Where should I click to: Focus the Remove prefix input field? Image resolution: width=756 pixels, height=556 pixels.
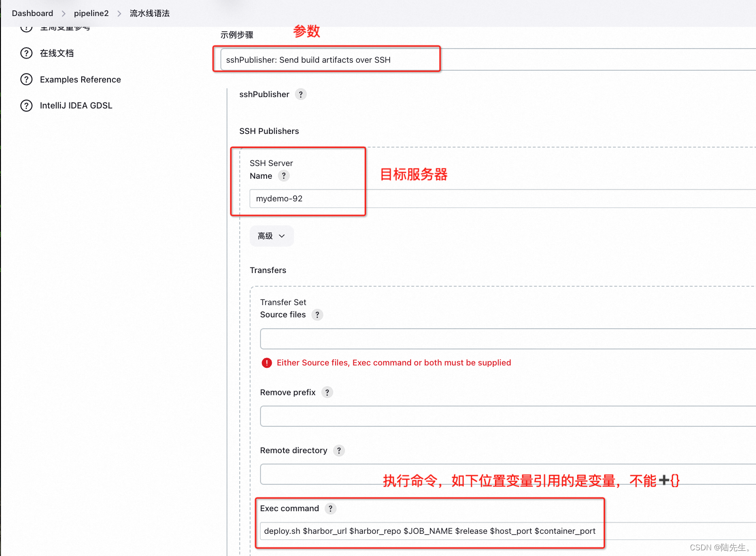[x=508, y=416]
